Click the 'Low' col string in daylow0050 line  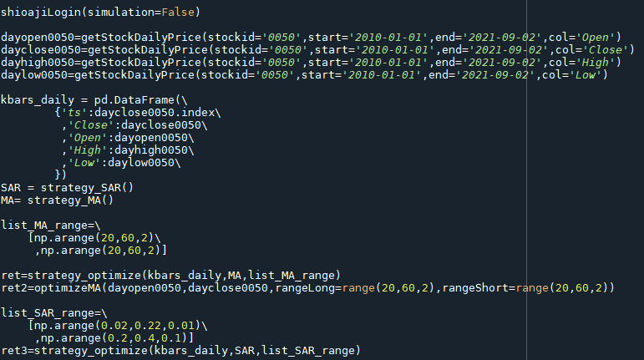[x=586, y=75]
